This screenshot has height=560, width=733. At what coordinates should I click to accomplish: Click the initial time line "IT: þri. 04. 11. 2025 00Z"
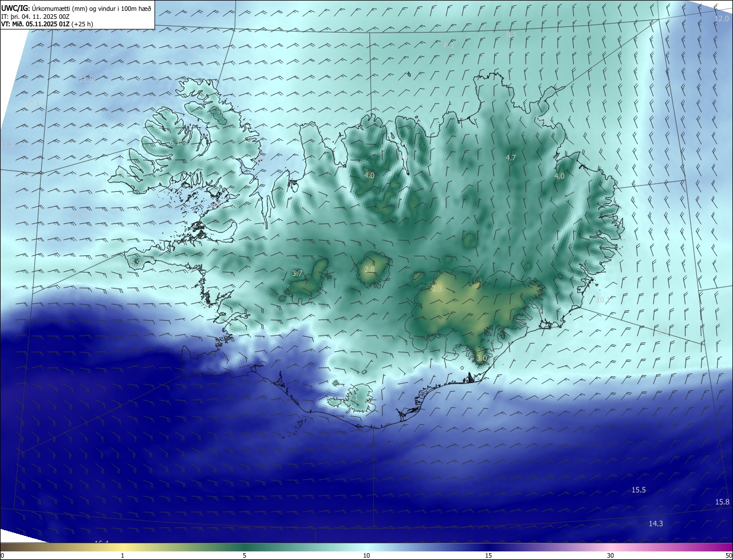coord(36,17)
